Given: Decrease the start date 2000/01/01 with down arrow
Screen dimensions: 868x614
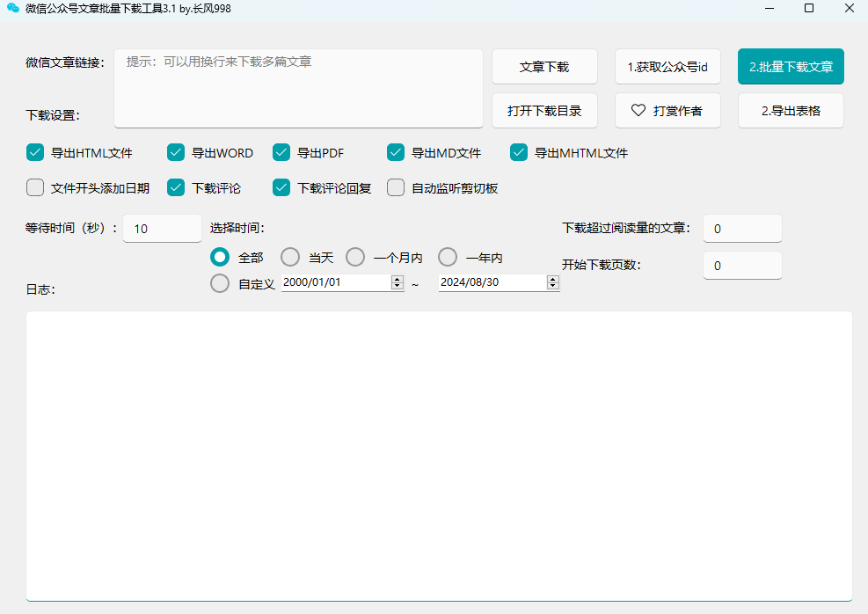Looking at the screenshot, I should [397, 286].
